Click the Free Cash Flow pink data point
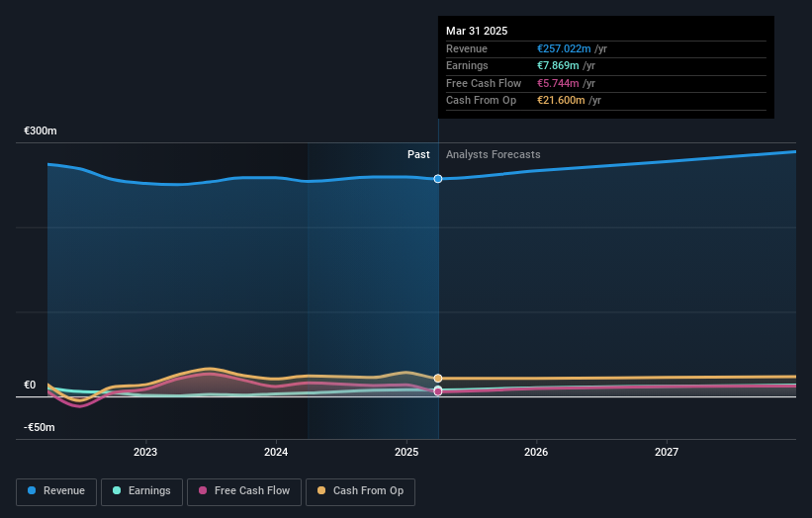Screen dimensions: 812x518 438,391
